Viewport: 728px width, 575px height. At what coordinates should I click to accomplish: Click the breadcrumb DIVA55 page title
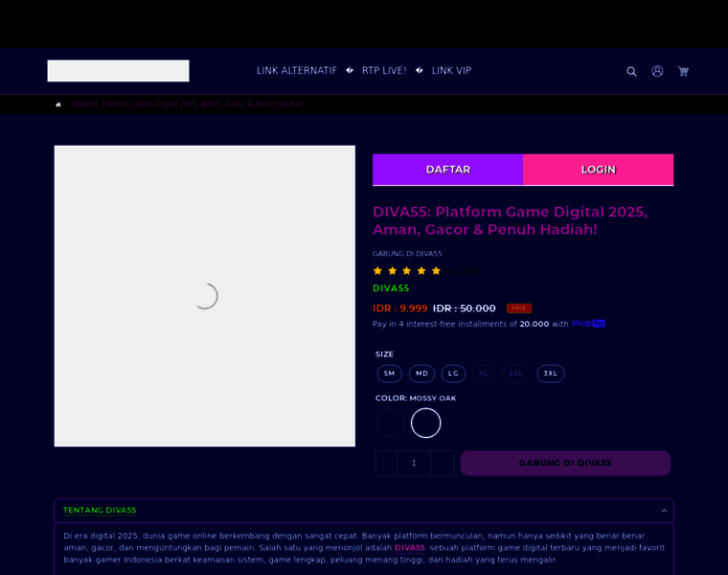click(x=189, y=104)
